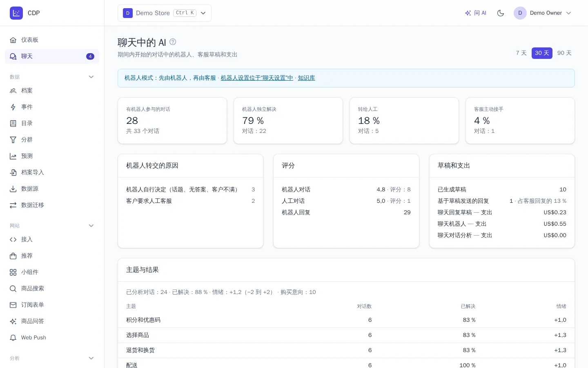Click the 聊天机器人 — 支出 label
588x368 pixels.
click(462, 224)
